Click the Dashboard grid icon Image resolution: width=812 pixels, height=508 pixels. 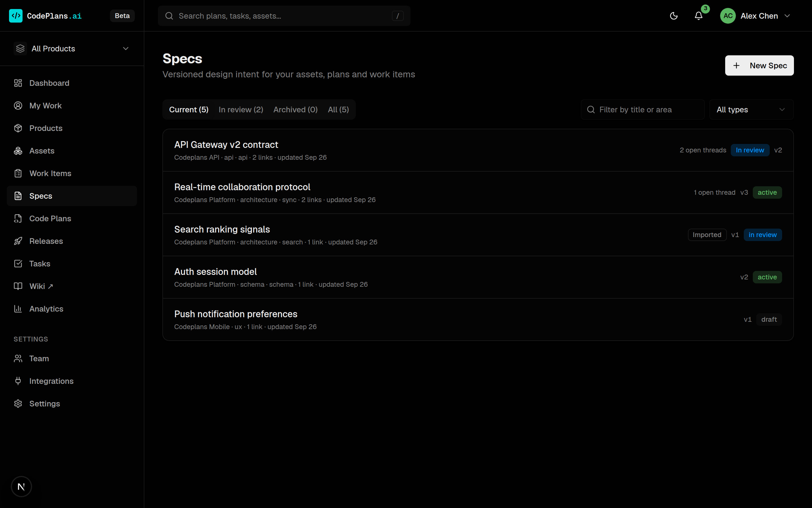18,83
